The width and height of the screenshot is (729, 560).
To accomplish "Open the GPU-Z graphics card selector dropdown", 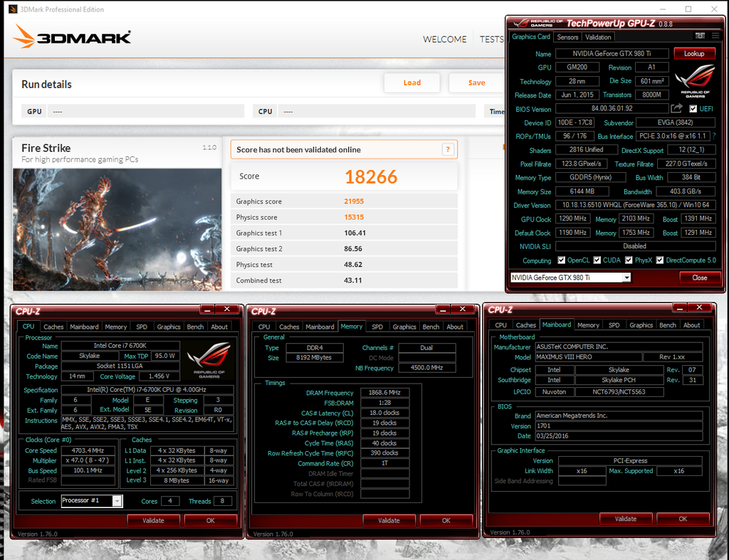I will (626, 278).
